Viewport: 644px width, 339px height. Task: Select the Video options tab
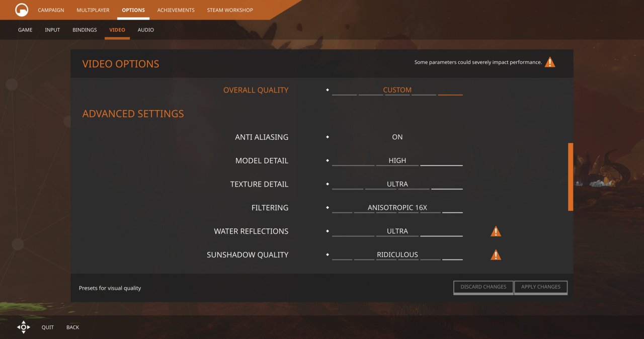click(117, 30)
